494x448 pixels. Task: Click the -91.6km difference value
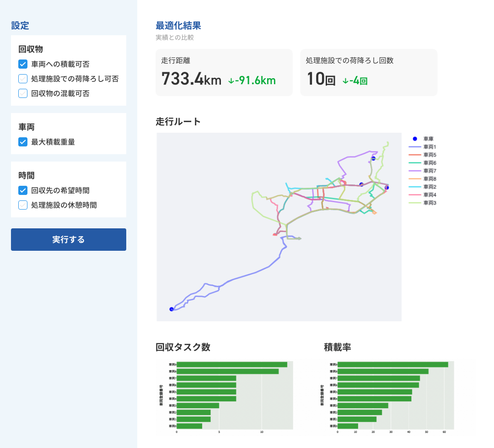point(252,81)
